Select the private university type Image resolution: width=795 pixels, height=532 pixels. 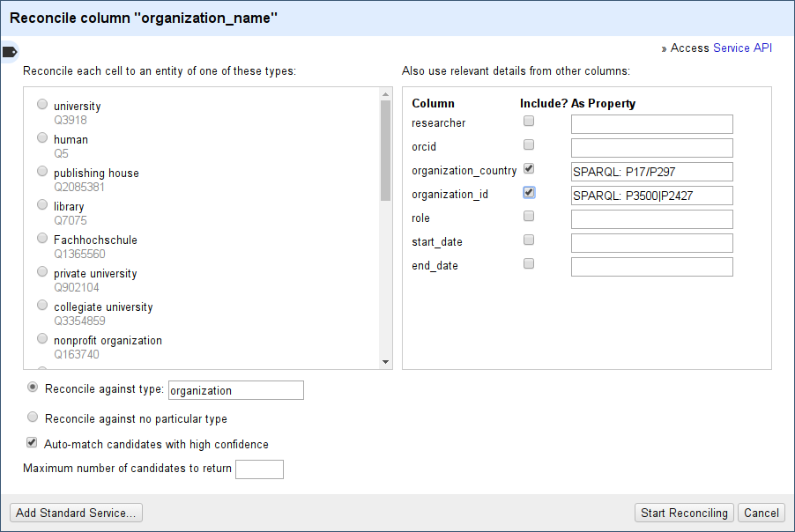[42, 271]
